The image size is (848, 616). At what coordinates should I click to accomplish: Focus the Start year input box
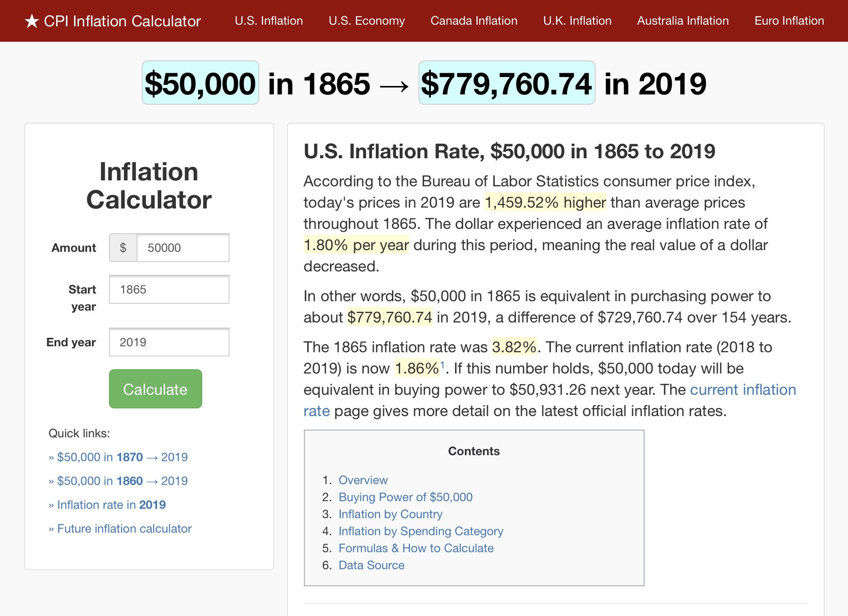pyautogui.click(x=169, y=290)
